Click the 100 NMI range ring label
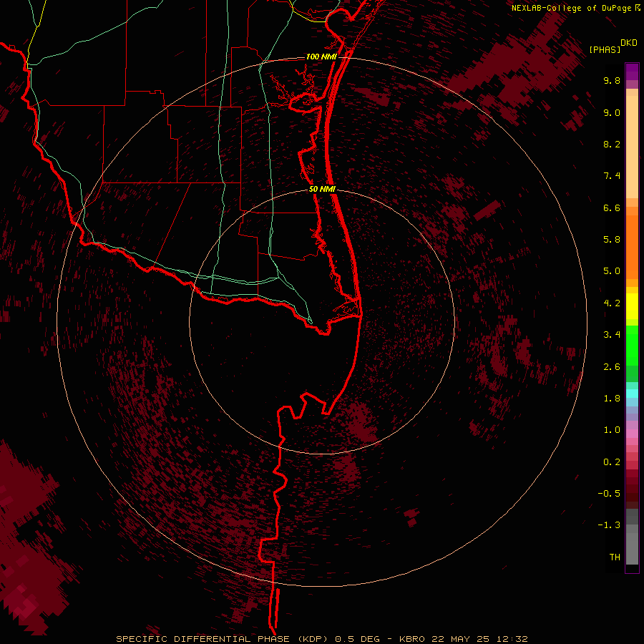The width and height of the screenshot is (644, 644). coord(321,57)
